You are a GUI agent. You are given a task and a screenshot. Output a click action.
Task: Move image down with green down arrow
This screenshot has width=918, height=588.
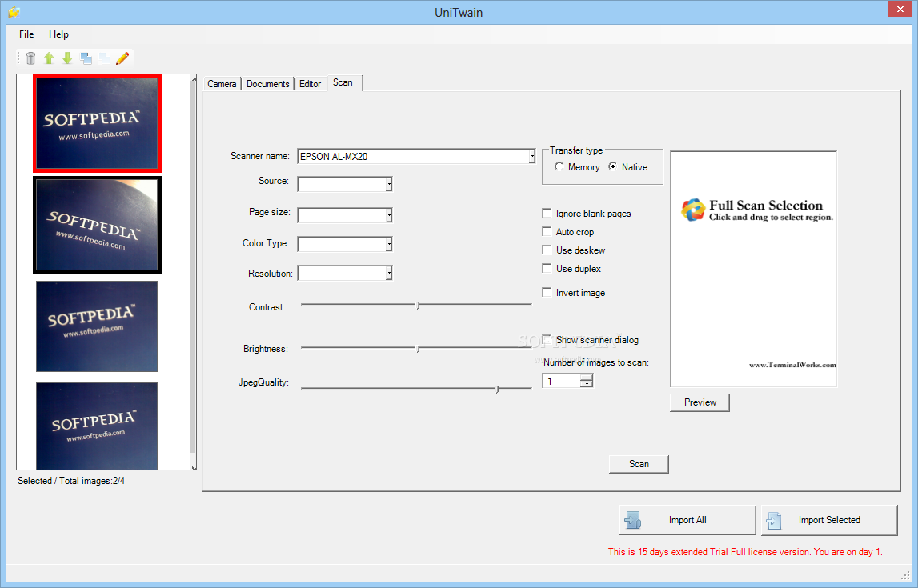67,58
